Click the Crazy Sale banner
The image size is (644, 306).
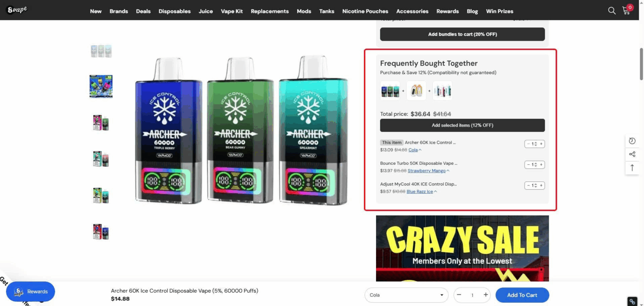[462, 248]
